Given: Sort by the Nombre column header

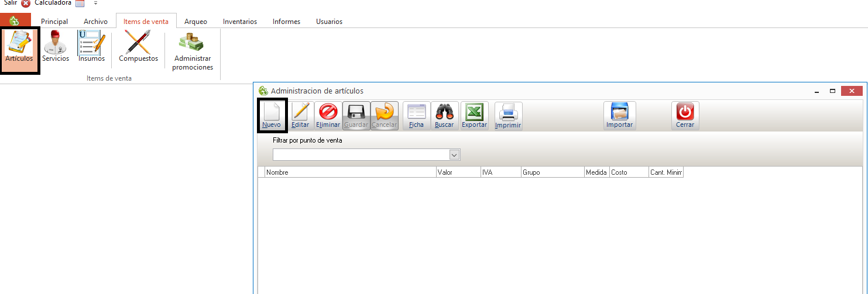Looking at the screenshot, I should 350,173.
